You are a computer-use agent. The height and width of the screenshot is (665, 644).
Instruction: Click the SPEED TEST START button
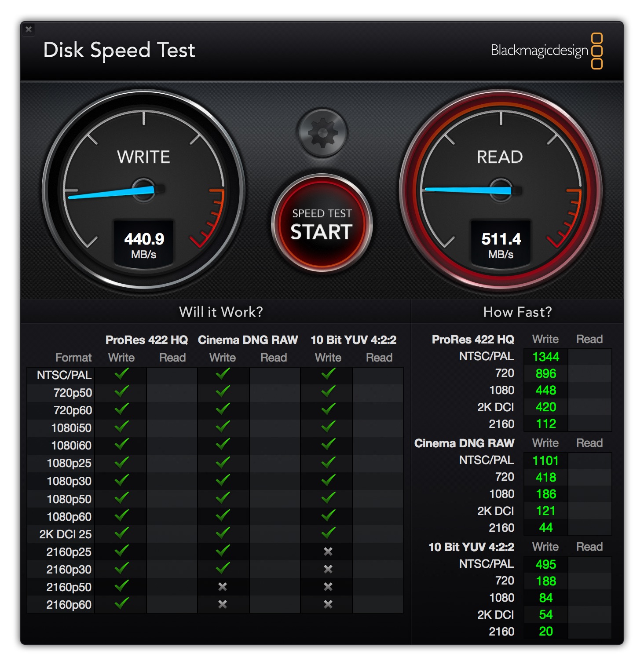322,224
